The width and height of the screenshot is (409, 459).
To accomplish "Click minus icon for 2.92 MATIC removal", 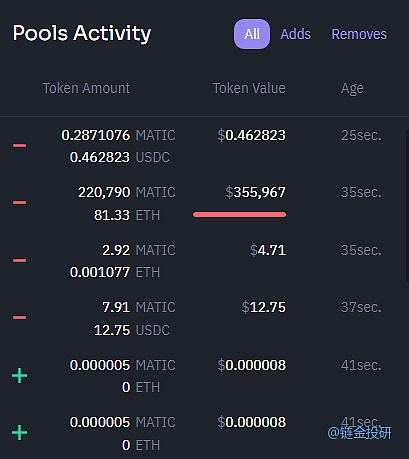I will tap(19, 260).
